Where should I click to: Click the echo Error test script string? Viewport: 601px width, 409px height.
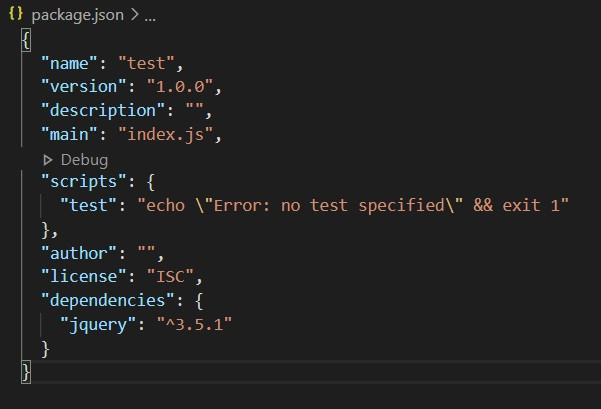point(353,205)
